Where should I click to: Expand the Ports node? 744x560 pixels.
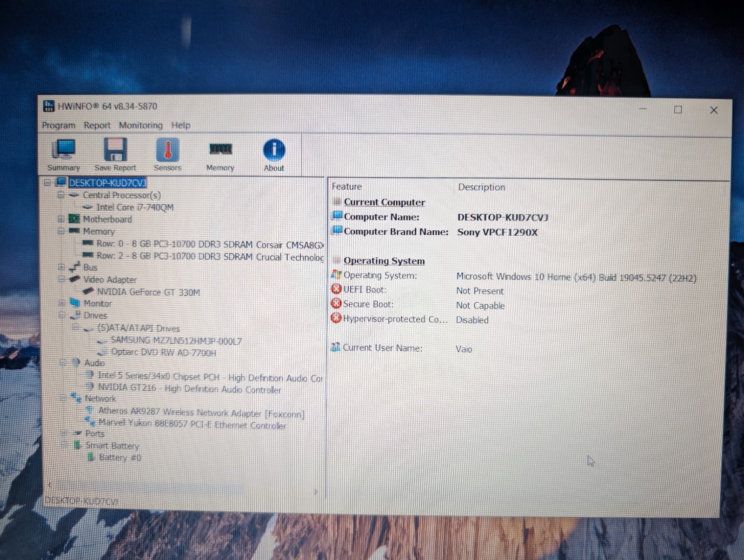point(64,433)
